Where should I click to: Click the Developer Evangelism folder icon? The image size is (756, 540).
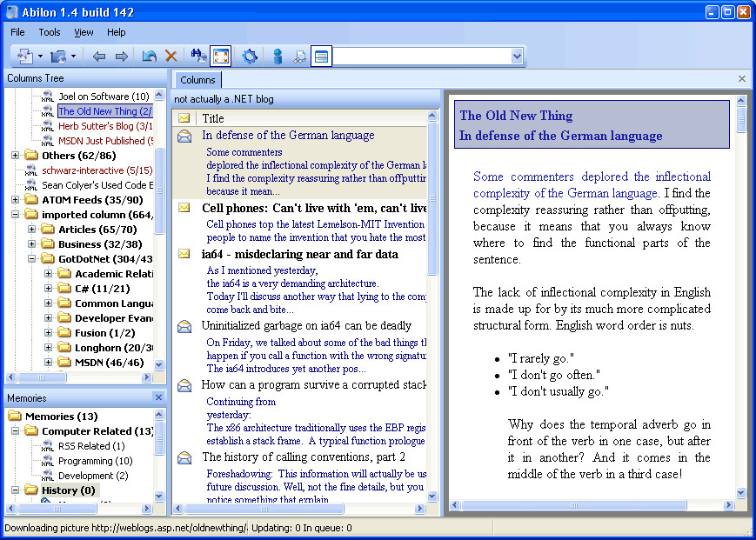point(64,318)
